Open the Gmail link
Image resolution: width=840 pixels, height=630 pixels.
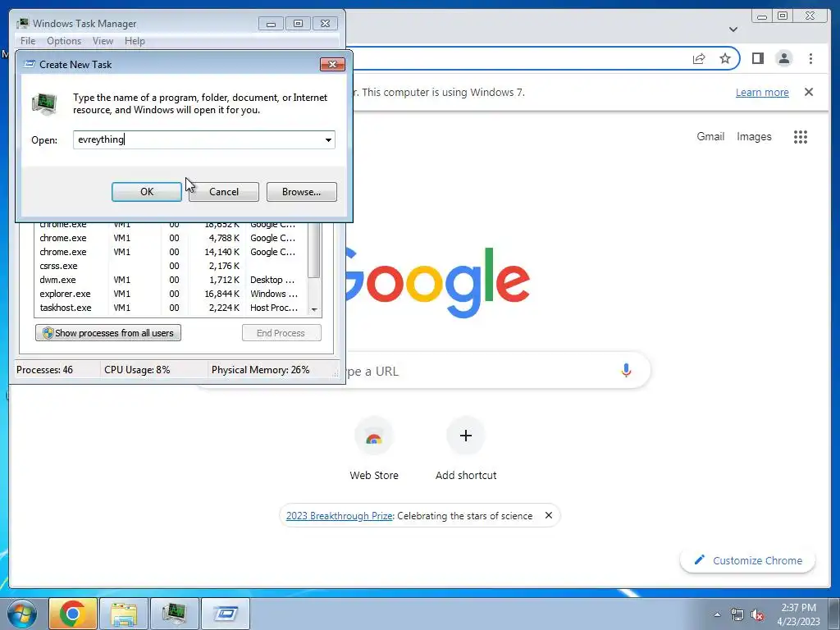[x=710, y=137]
